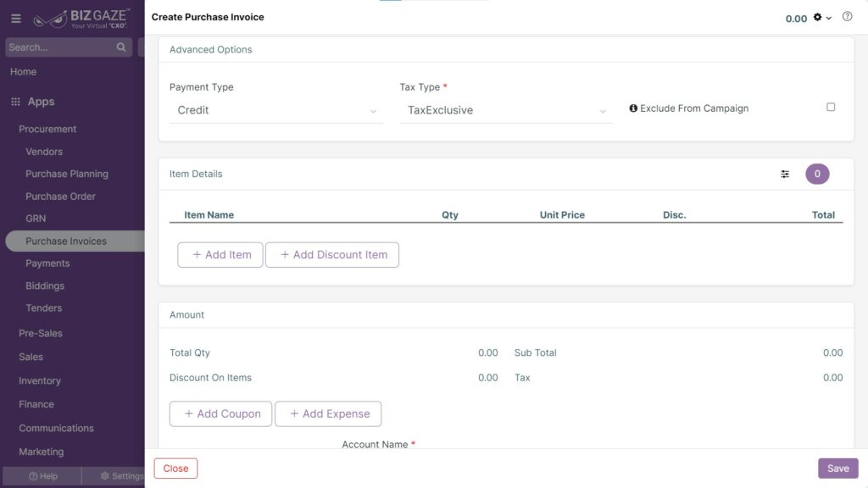Screen dimensions: 868x488
Task: Click the purple item count badge
Action: (x=817, y=175)
